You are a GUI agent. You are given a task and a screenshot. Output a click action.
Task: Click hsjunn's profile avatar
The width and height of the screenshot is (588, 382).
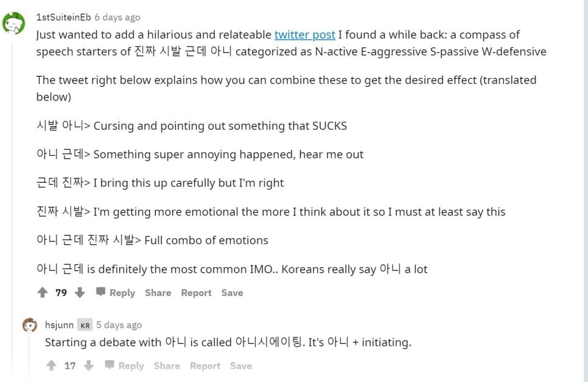tap(30, 325)
